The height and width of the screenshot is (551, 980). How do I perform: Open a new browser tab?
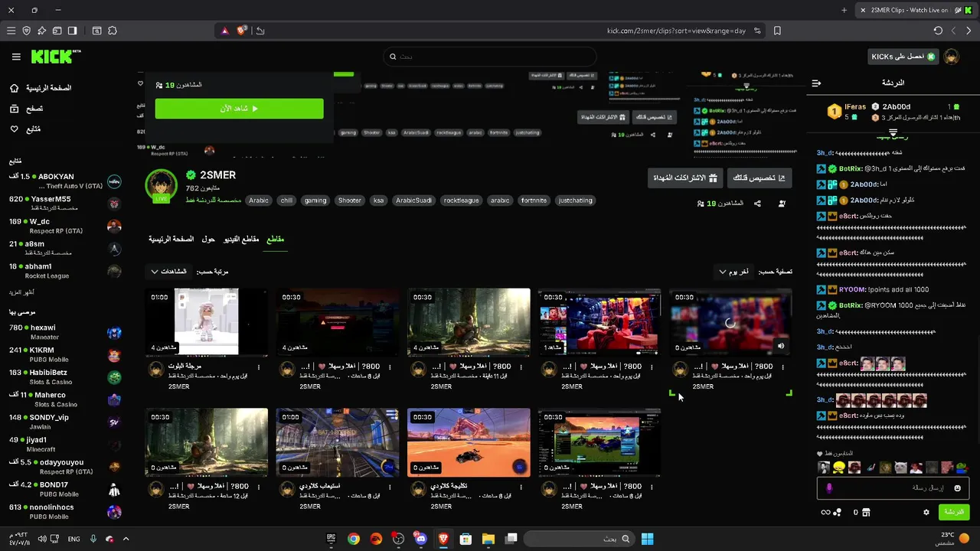pos(844,10)
